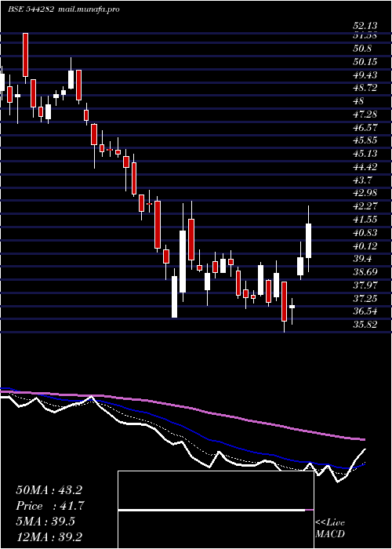392x549 pixels.
Task: Click the white MACD box outline
Action: 216,510
